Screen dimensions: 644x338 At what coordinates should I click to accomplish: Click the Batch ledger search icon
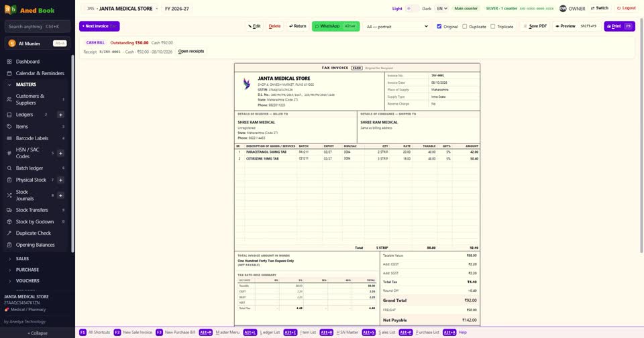pos(9,168)
